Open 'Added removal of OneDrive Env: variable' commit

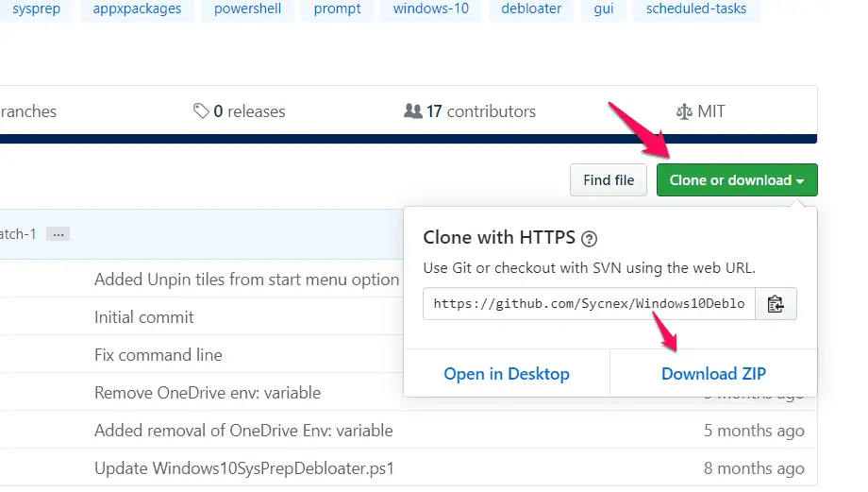pyautogui.click(x=243, y=431)
